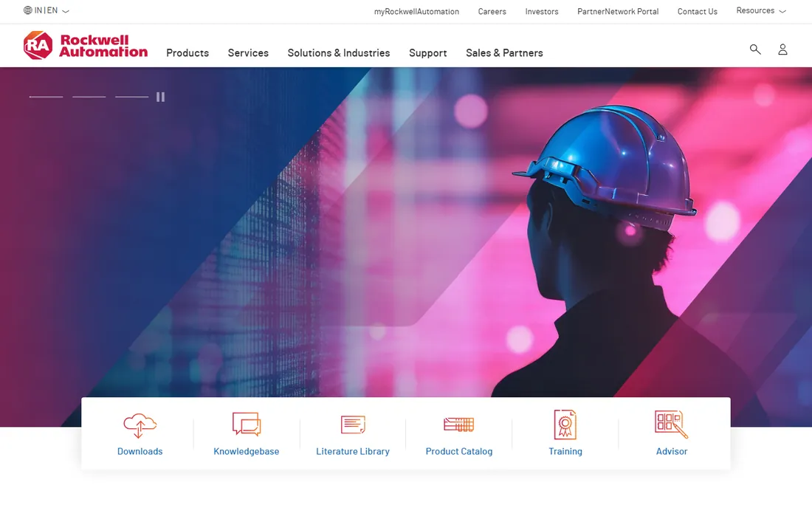Expand the IN | EN language selector
812x508 pixels.
point(47,10)
